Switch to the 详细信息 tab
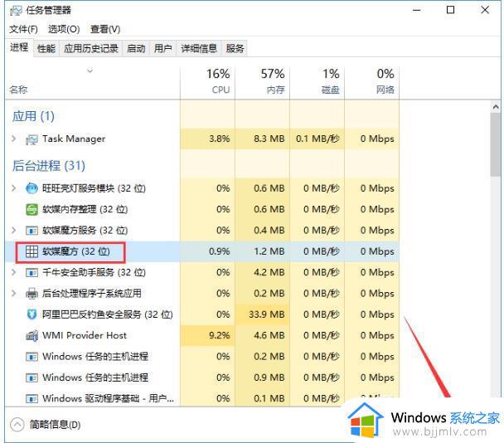Screen dimensions: 504x443 [x=199, y=49]
